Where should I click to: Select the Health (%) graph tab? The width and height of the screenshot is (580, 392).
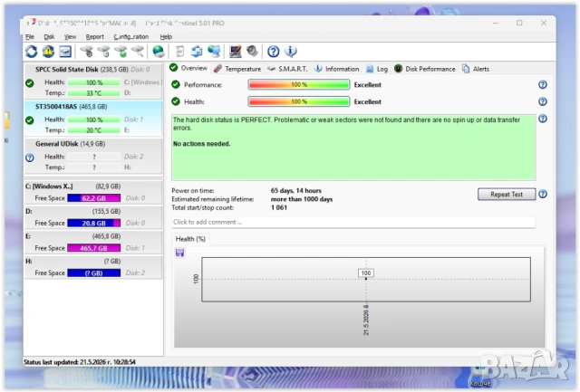coord(190,239)
